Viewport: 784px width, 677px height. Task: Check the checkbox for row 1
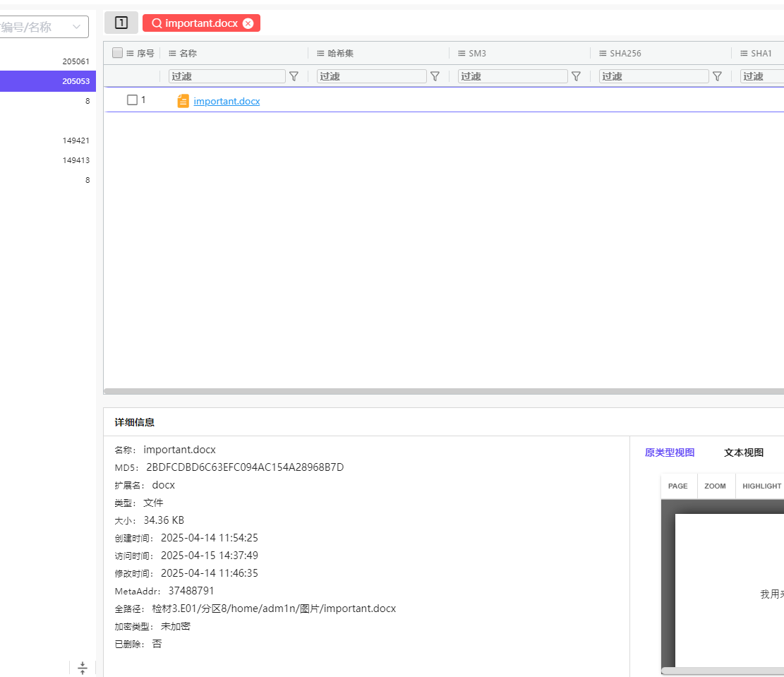(132, 100)
